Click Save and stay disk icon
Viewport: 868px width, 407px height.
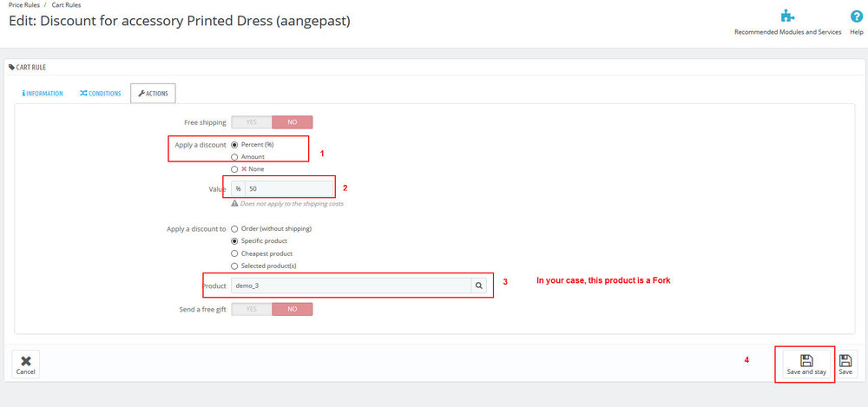point(806,359)
